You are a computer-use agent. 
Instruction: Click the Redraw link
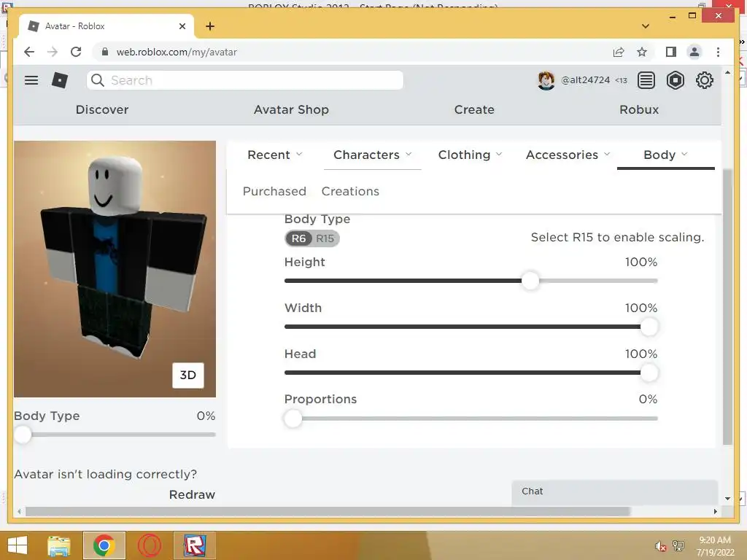coord(192,495)
